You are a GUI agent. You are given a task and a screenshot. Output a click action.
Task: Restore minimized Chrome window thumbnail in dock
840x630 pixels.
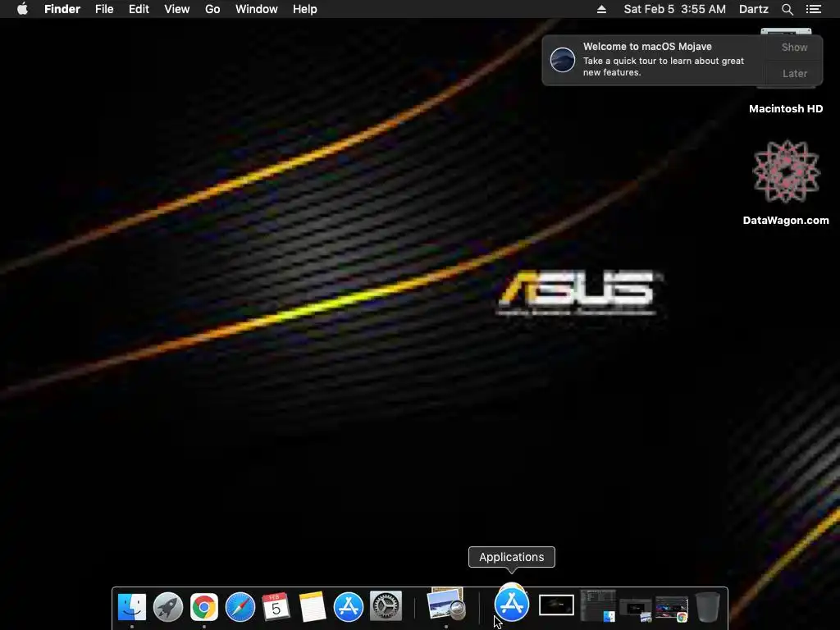coord(672,609)
